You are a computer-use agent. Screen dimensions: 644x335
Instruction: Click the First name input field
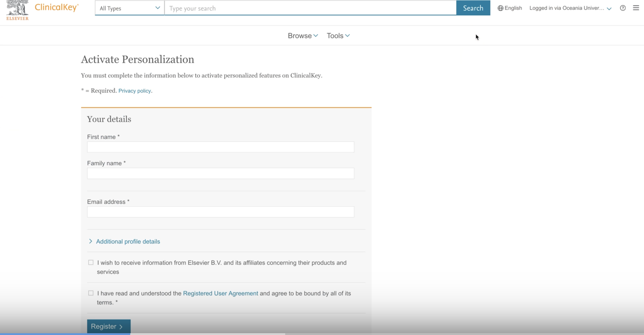click(x=221, y=147)
